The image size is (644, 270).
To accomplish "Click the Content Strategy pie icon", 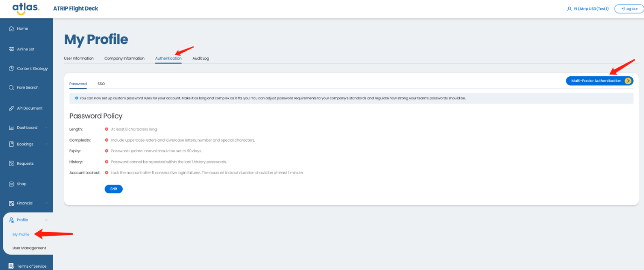I will [12, 69].
